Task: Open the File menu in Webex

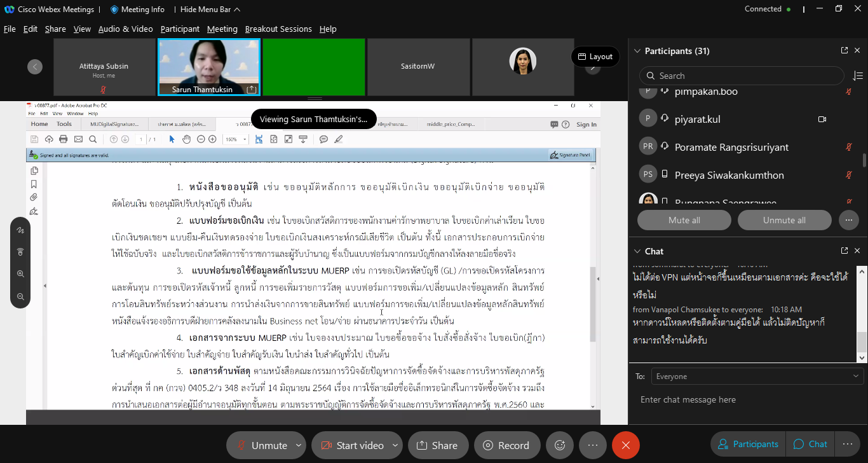Action: (x=10, y=29)
